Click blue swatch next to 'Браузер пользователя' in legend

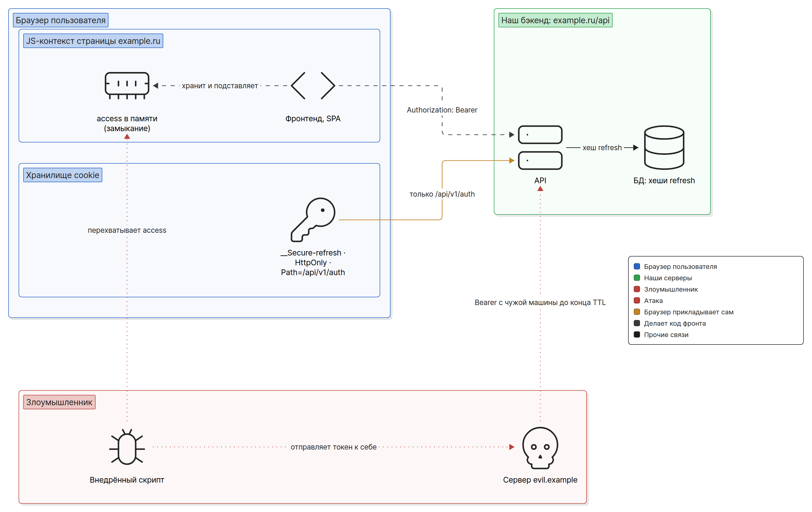(x=637, y=266)
